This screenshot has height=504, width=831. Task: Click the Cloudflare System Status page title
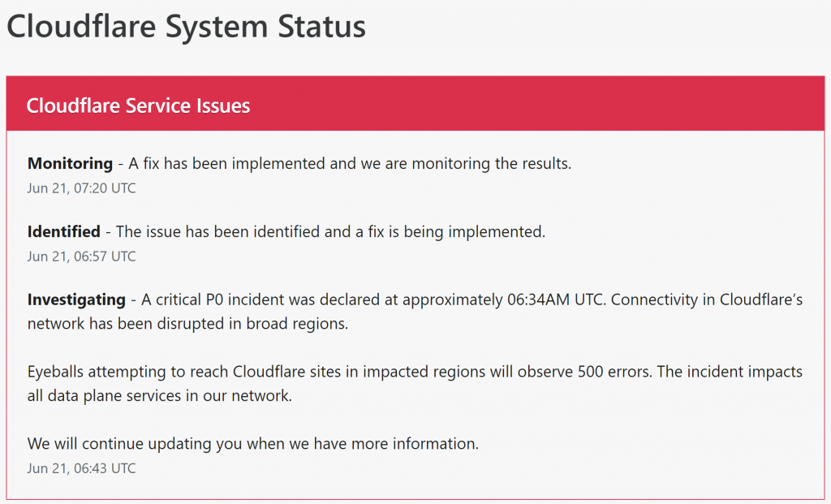coord(186,28)
